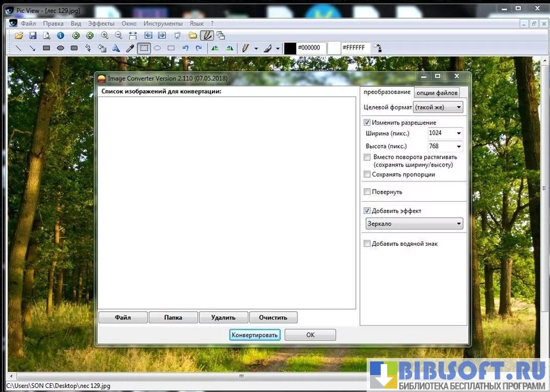This screenshot has height=392, width=550.
Task: Select the filled ellipse shape tool
Action: pos(60,48)
